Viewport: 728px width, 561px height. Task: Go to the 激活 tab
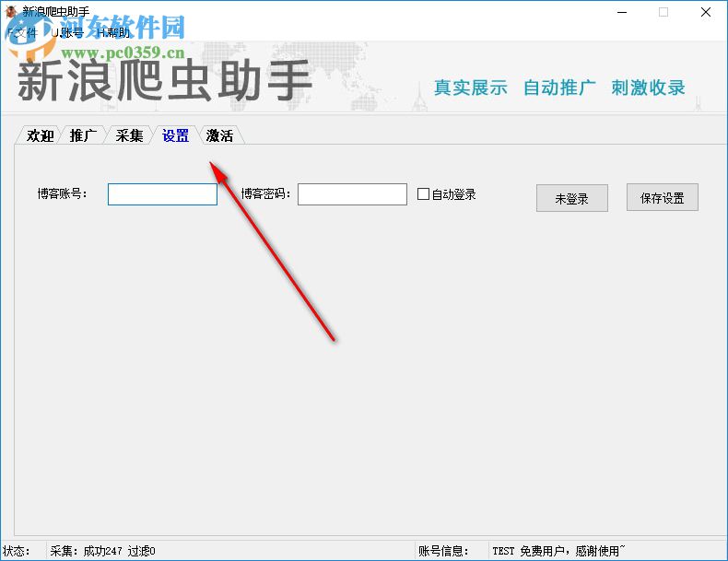tap(219, 135)
